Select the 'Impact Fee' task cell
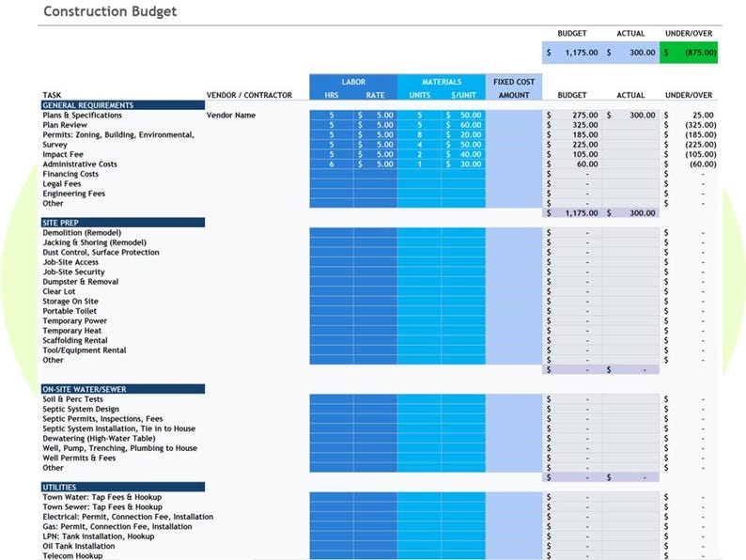Image resolution: width=746 pixels, height=560 pixels. point(63,155)
